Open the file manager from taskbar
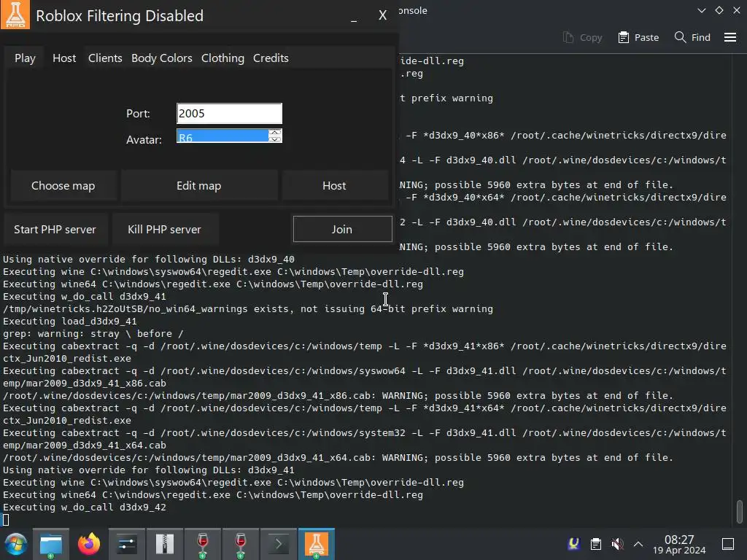The height and width of the screenshot is (560, 747). 51,544
